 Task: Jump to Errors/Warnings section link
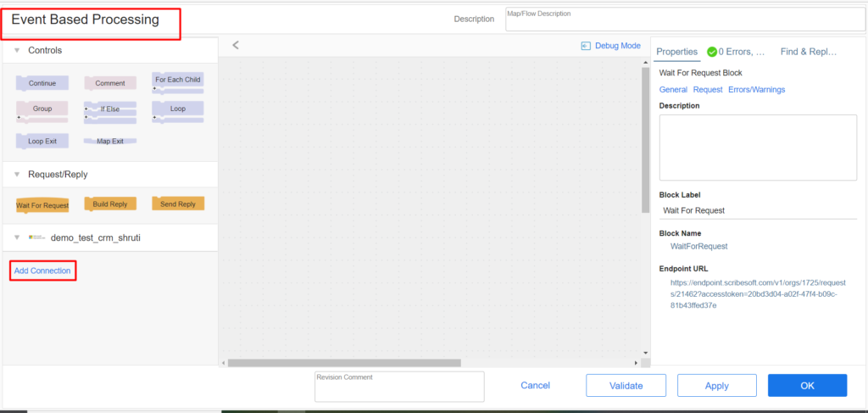pos(757,89)
